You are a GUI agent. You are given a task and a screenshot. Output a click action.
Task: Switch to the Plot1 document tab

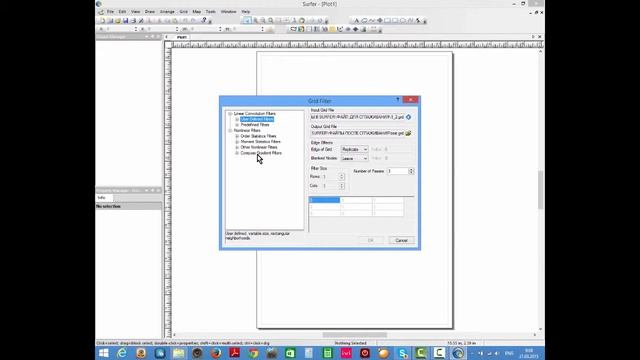point(182,37)
